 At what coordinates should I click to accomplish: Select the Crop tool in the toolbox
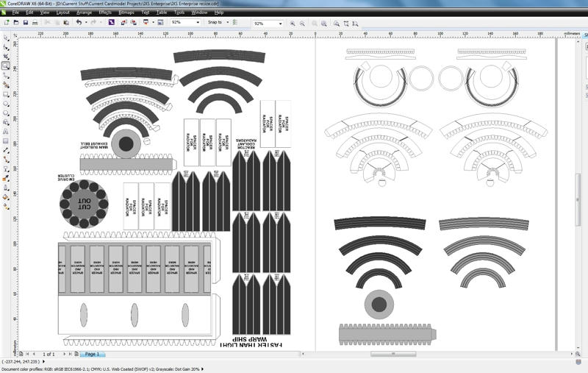pos(6,57)
